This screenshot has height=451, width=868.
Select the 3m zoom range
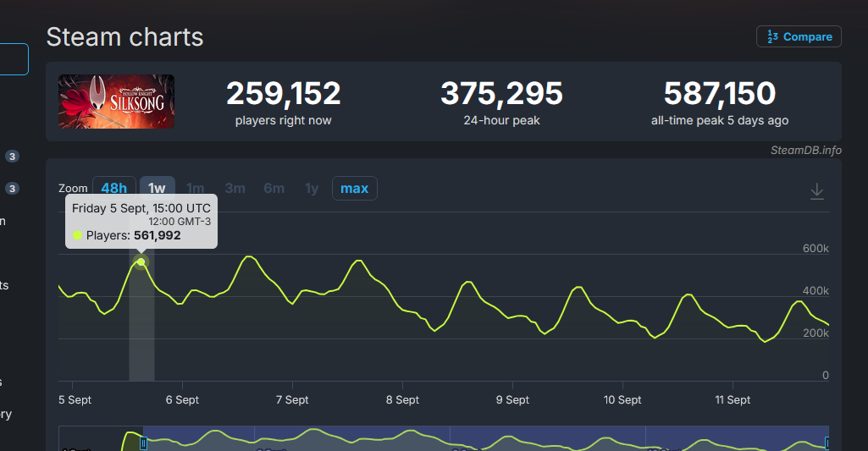click(235, 188)
